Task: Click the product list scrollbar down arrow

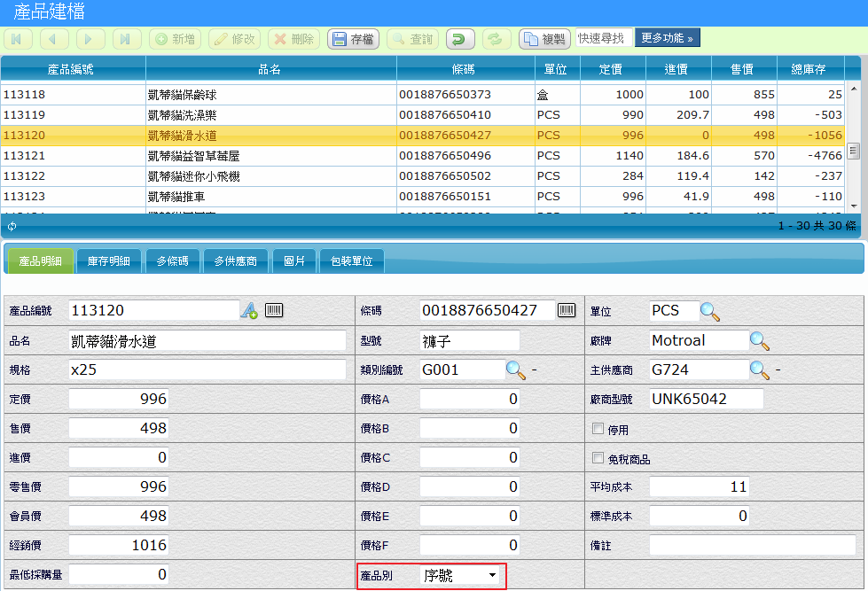Action: (x=853, y=206)
